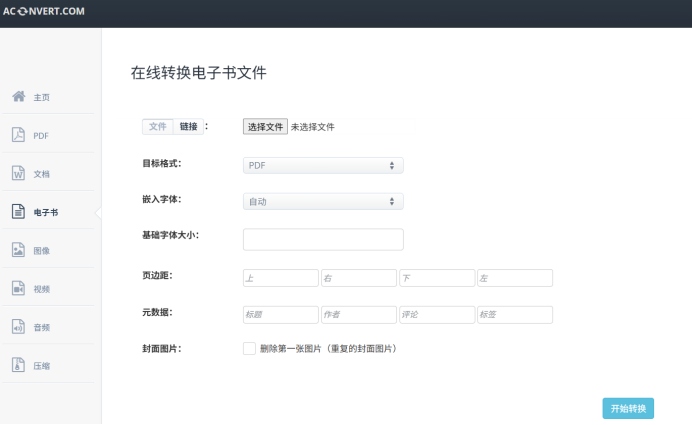Click the image icon in sidebar
The width and height of the screenshot is (692, 425).
coord(18,250)
